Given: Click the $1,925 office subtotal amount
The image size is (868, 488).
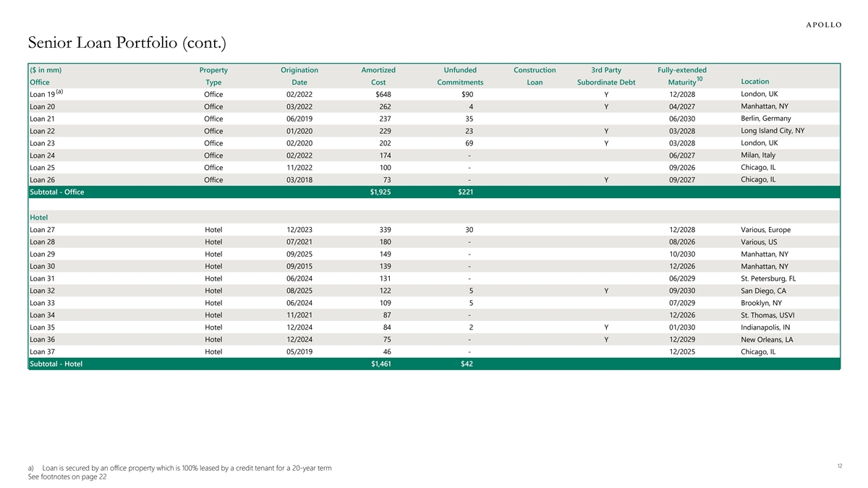Looking at the screenshot, I should pyautogui.click(x=378, y=192).
